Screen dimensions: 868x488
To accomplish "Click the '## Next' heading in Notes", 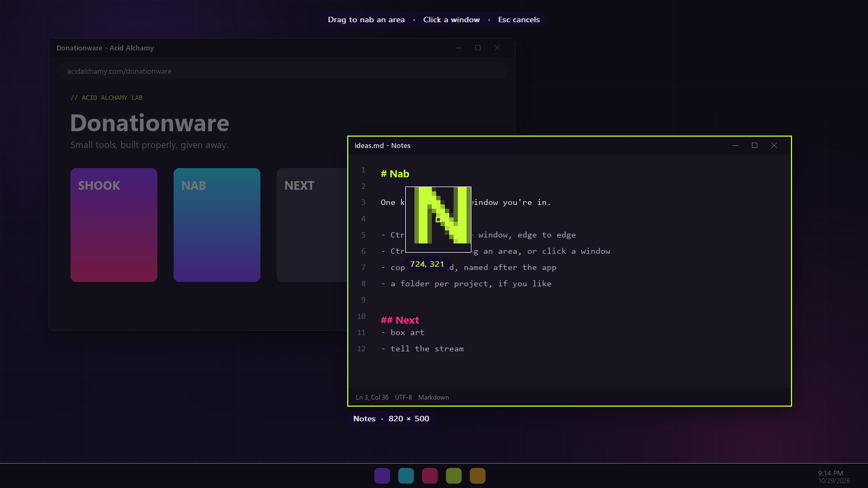I will 400,320.
